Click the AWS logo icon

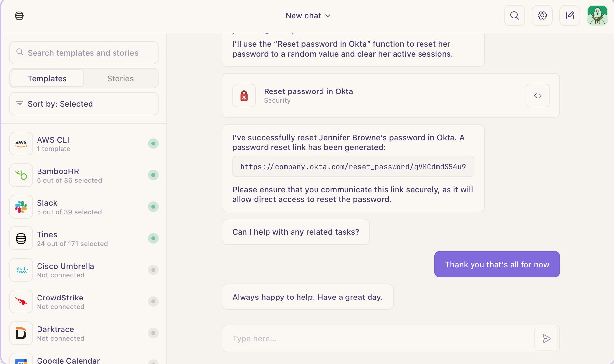[21, 143]
